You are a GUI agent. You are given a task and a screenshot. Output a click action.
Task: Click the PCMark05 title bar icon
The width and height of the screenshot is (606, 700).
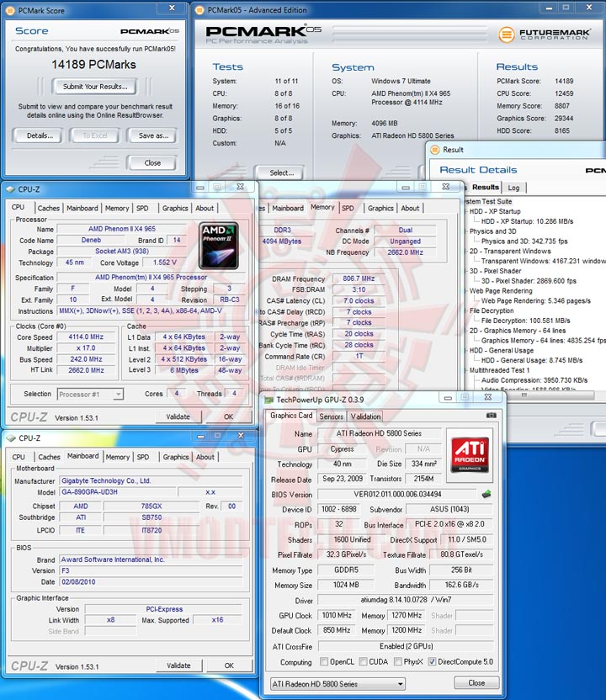pos(199,10)
